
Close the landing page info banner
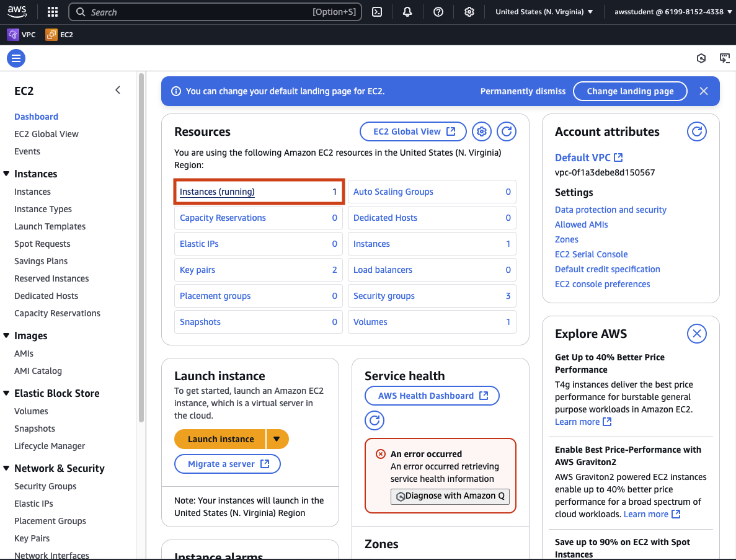pyautogui.click(x=704, y=91)
